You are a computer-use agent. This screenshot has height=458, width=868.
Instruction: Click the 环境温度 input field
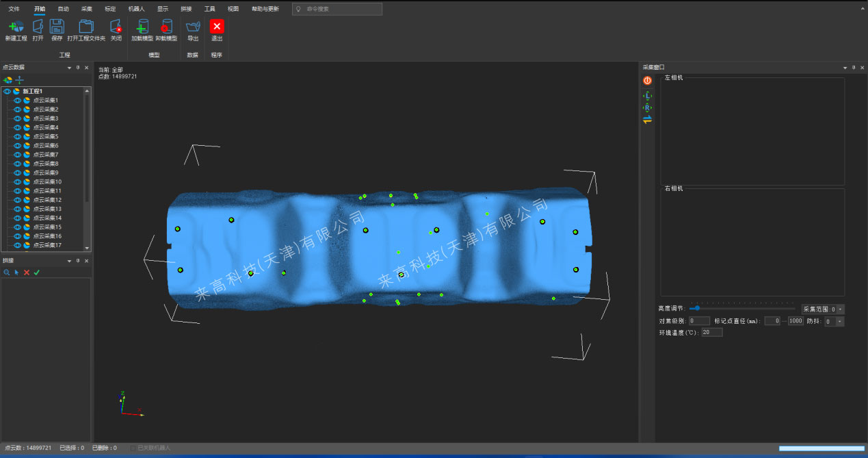(x=711, y=333)
